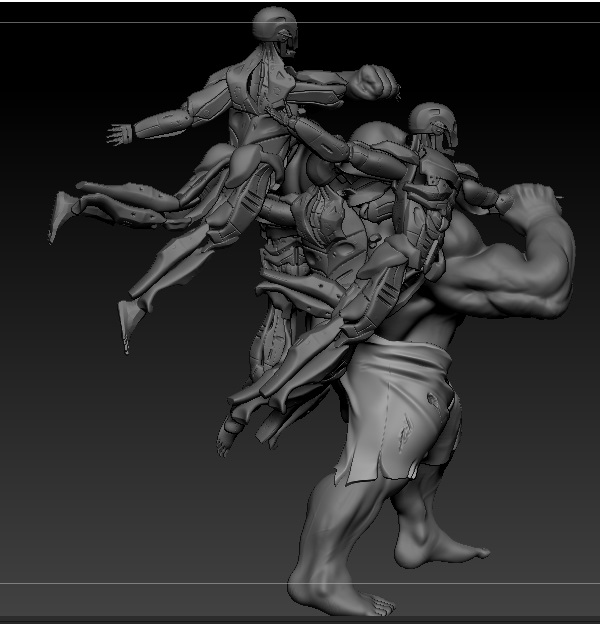Select the top robot's clenched punching fist
This screenshot has height=624, width=600.
click(373, 82)
